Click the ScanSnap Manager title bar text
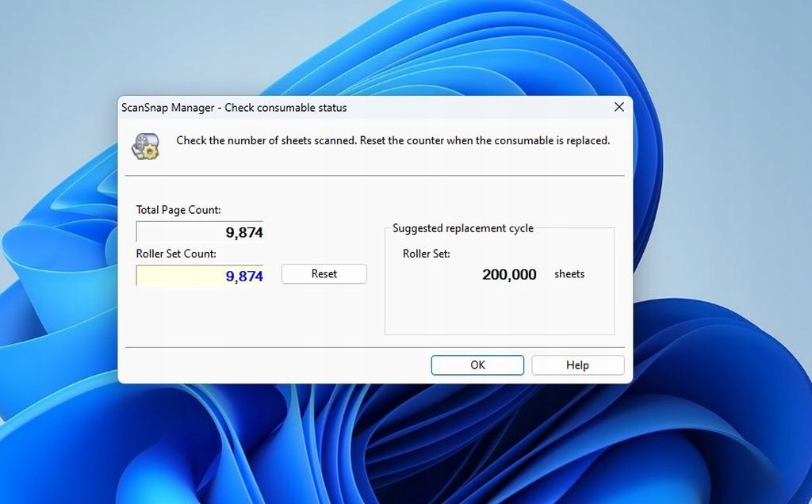Viewport: 812px width, 504px height. [x=234, y=108]
